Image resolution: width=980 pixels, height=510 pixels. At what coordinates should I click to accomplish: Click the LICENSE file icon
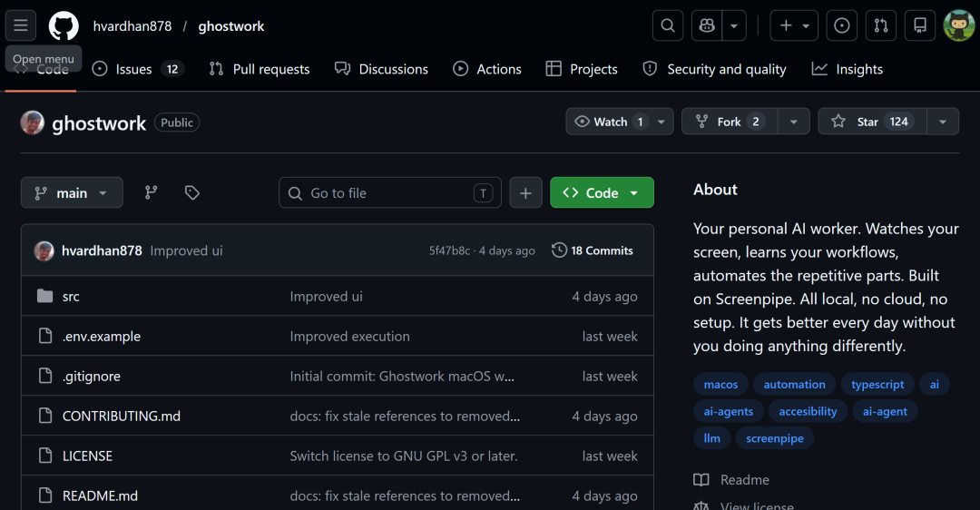(x=45, y=456)
